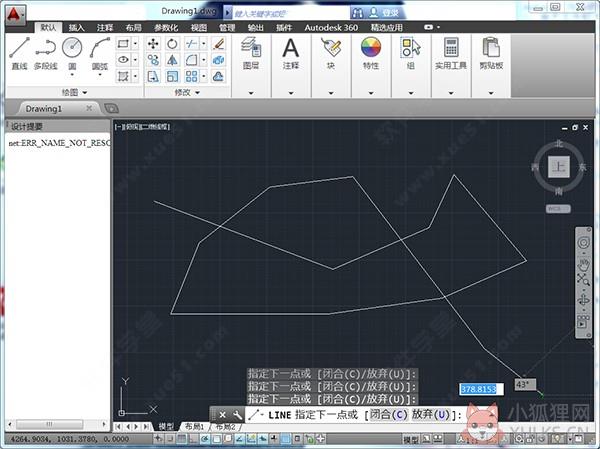Toggle Snap Mode in the status bar

(x=170, y=439)
